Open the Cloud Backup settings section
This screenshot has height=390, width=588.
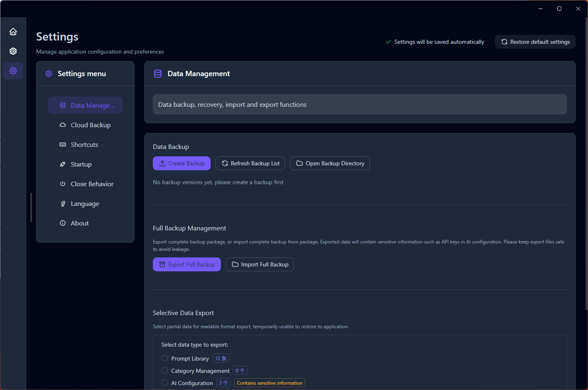tap(91, 125)
